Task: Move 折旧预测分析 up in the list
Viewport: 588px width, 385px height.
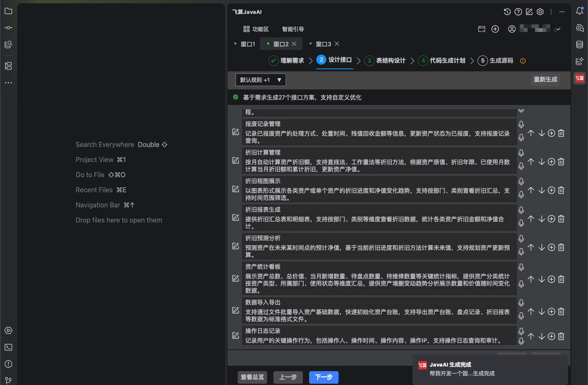Action: 531,247
